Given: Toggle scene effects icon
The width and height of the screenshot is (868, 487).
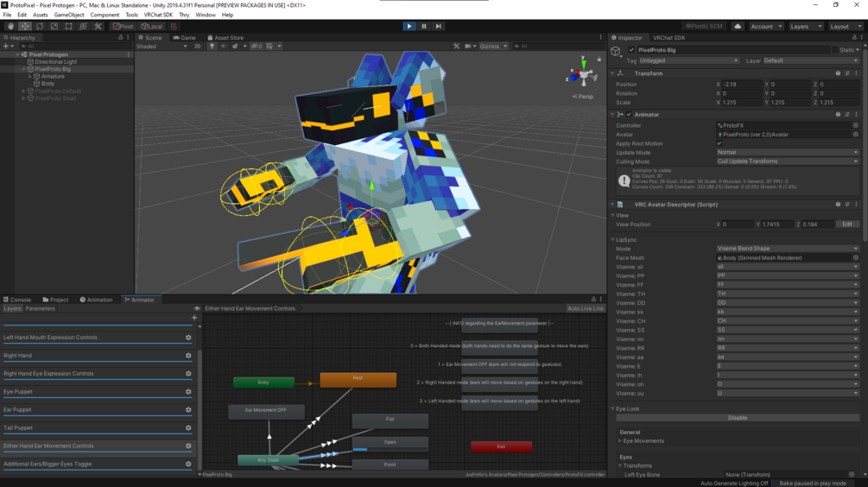Looking at the screenshot, I should click(x=235, y=47).
